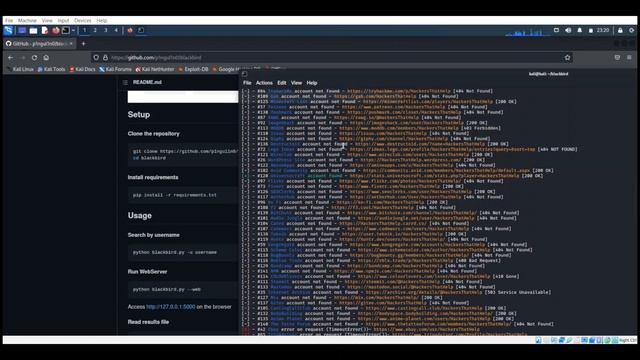Launch the terminal emulator from the panel
640x360 pixels.
[65, 30]
